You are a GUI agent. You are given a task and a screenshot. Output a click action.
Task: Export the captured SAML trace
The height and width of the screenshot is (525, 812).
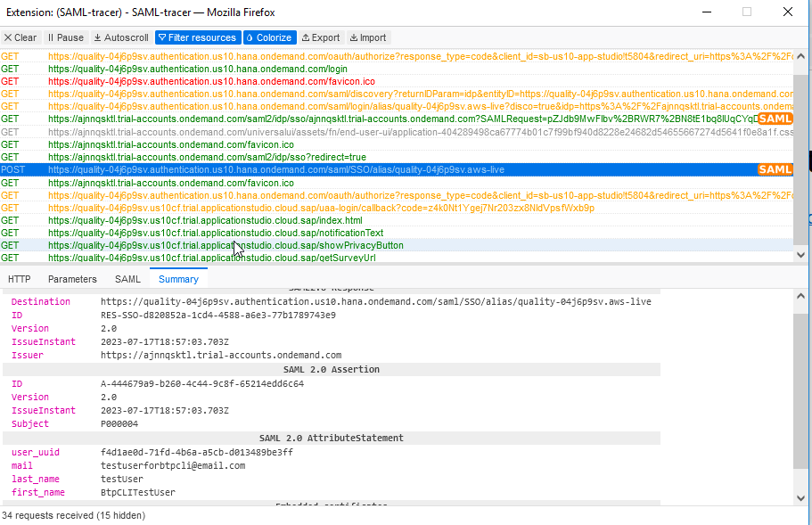pyautogui.click(x=321, y=37)
